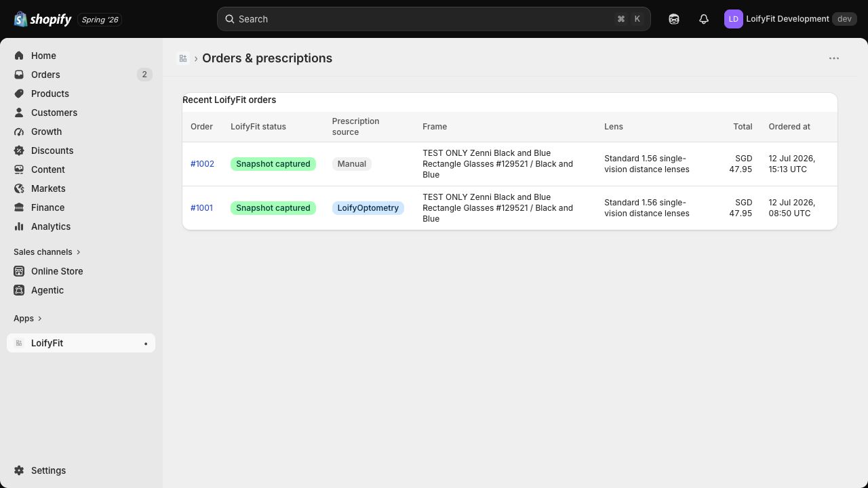Click the Orders count badge 2
Screen dimensions: 868x488
(144, 75)
